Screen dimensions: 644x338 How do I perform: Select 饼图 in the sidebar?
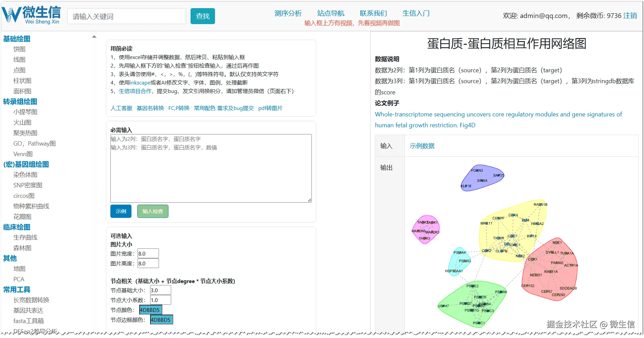[x=19, y=49]
